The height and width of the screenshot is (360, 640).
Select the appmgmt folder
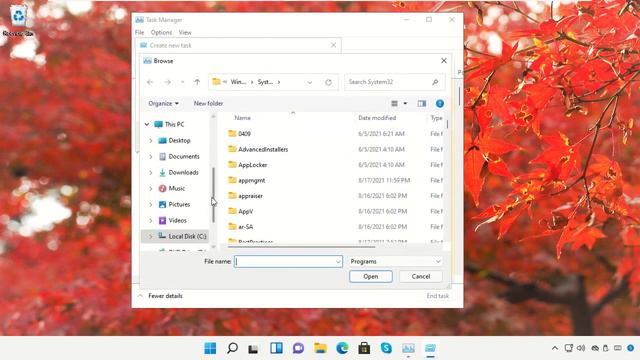click(251, 180)
